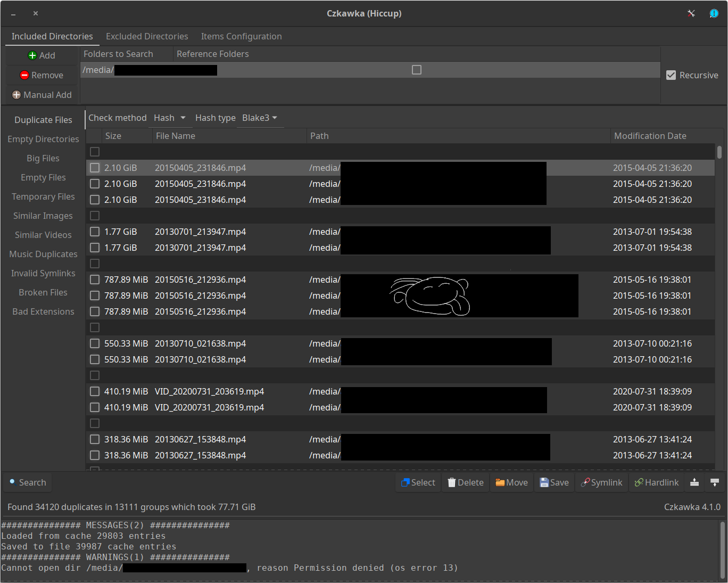Open settings via the top-right tools icon
This screenshot has height=583, width=728.
coord(691,13)
